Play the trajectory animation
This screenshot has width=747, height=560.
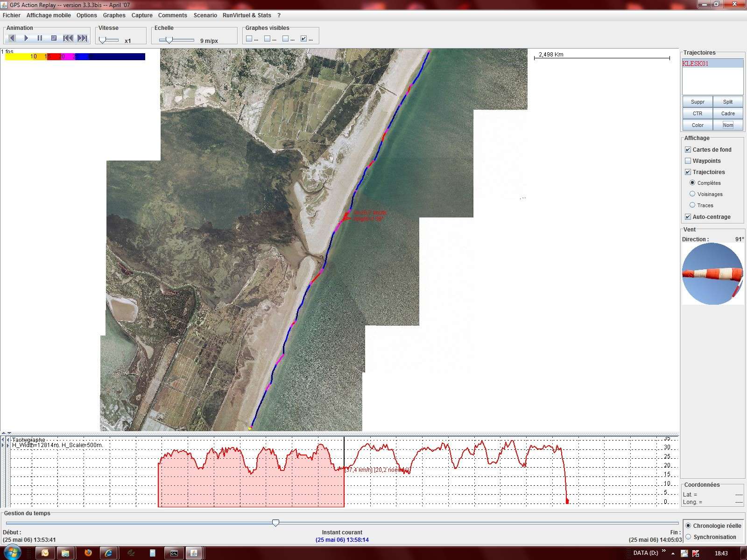tap(26, 38)
